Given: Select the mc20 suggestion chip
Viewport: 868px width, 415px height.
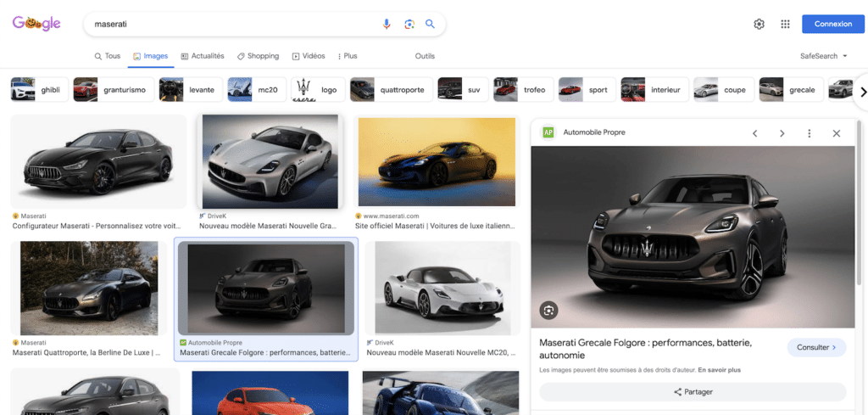Looking at the screenshot, I should pos(257,90).
